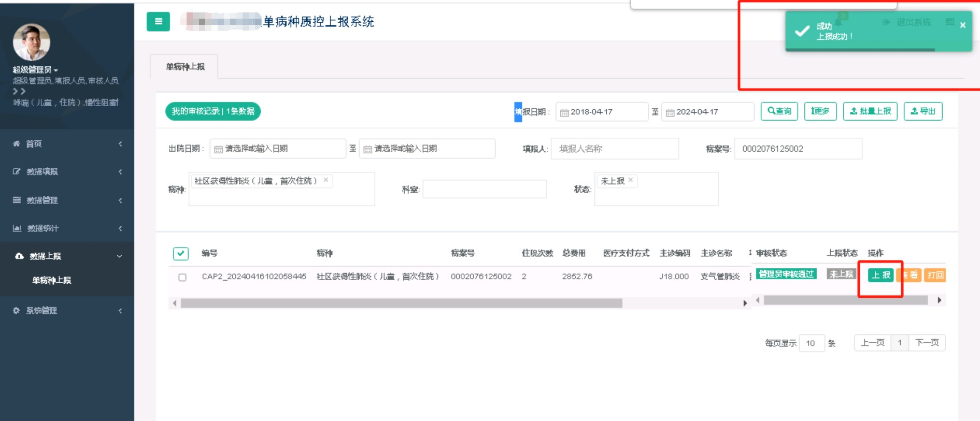Screen dimensions: 980x421
Task: Collapse the 数据上报 sidebar menu
Action: [x=45, y=256]
